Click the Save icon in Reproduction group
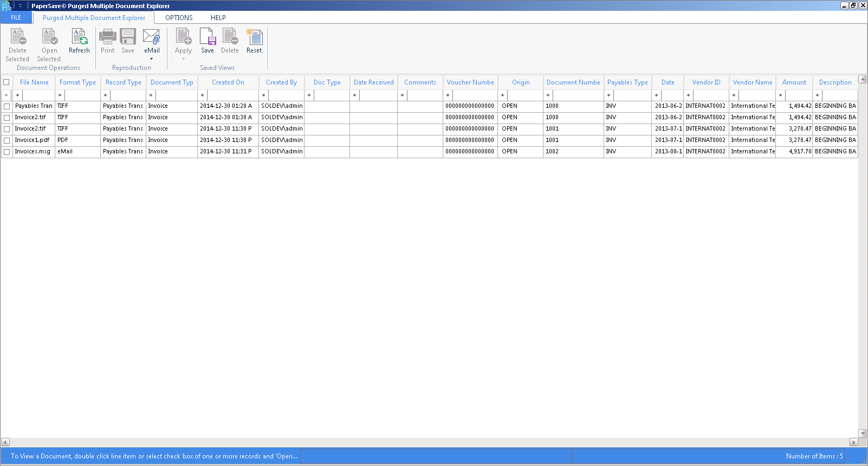The image size is (868, 466). tap(128, 37)
